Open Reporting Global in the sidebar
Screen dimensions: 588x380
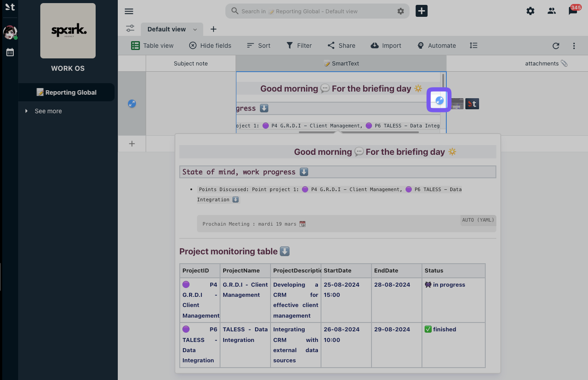(x=66, y=92)
